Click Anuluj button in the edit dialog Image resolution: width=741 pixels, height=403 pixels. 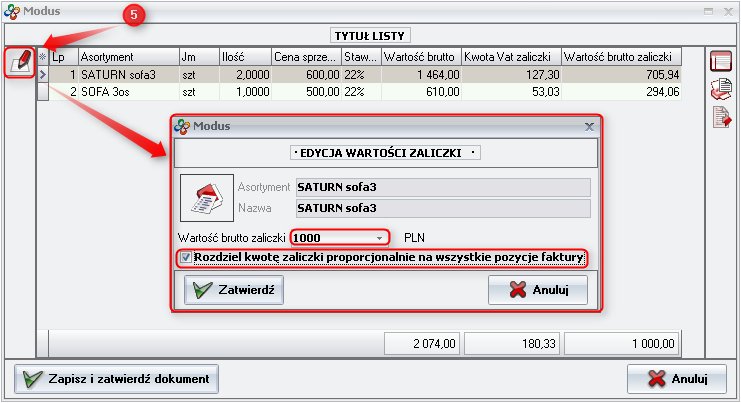click(x=538, y=290)
